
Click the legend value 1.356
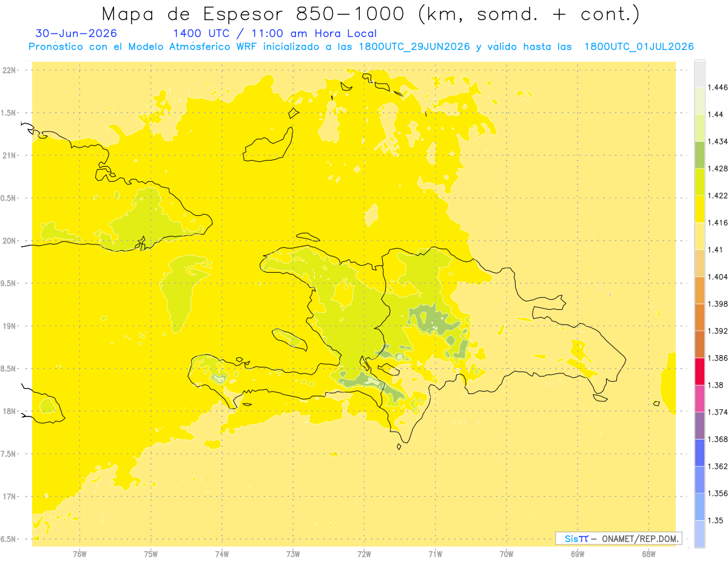719,493
